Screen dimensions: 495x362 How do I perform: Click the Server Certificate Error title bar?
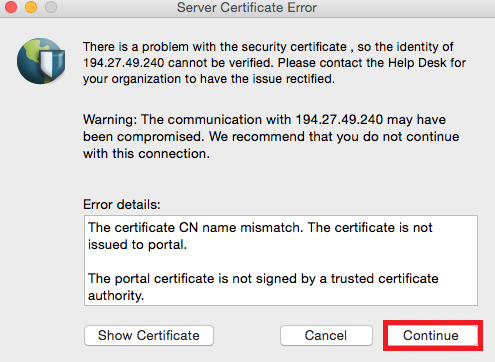pos(247,7)
